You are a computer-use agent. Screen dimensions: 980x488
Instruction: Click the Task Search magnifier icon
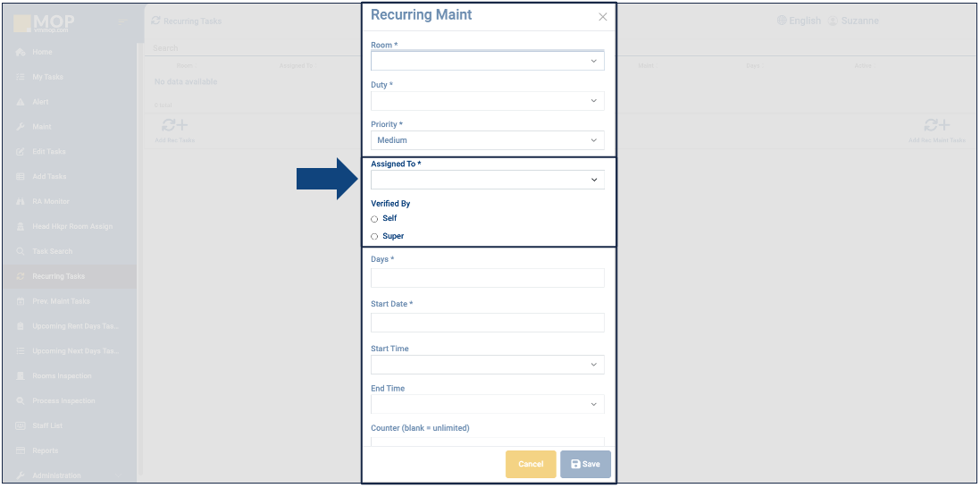[20, 251]
